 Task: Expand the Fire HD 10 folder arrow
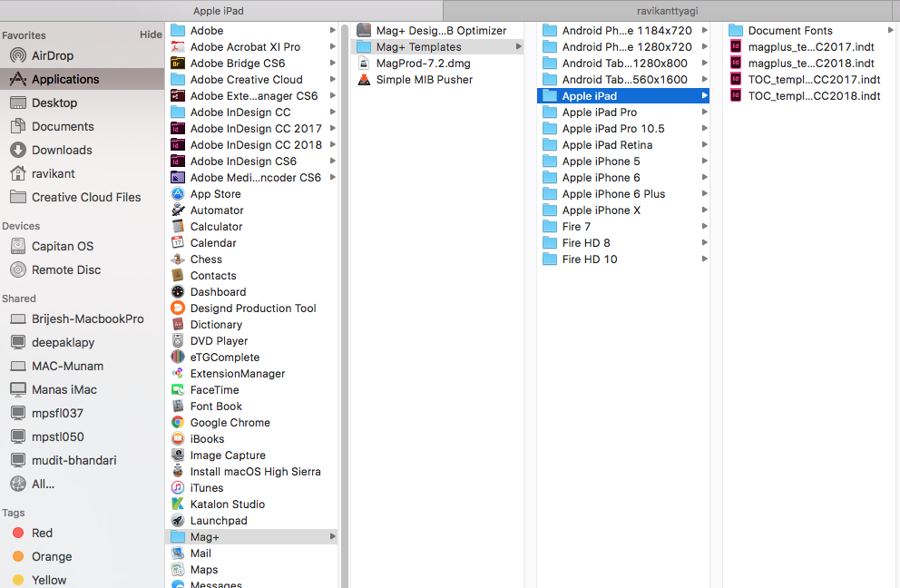pyautogui.click(x=705, y=259)
